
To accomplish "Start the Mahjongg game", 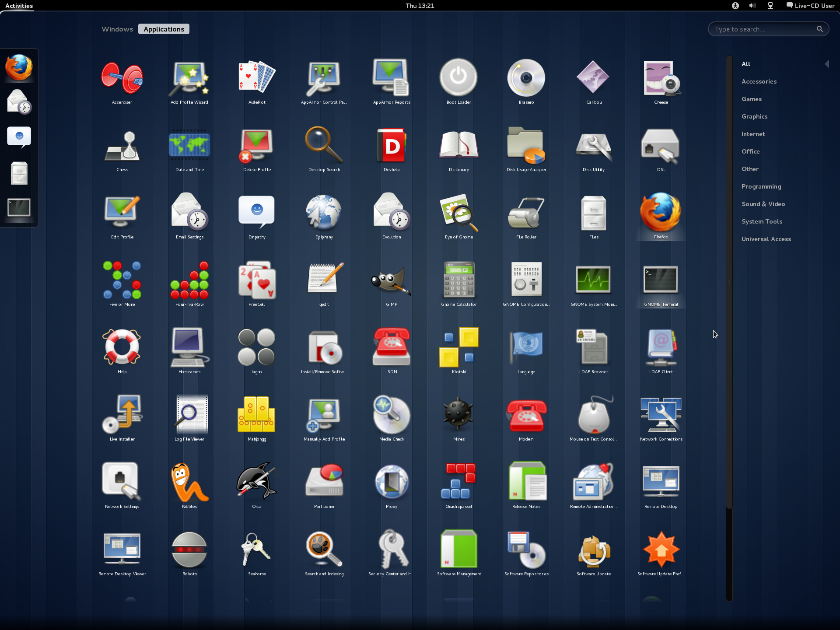I will 257,419.
